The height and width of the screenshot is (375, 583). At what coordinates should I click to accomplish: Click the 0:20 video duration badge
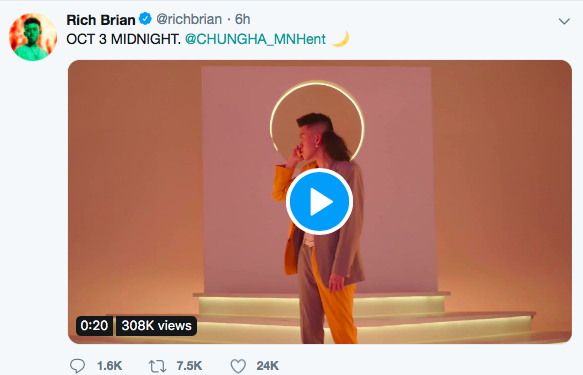(x=94, y=326)
